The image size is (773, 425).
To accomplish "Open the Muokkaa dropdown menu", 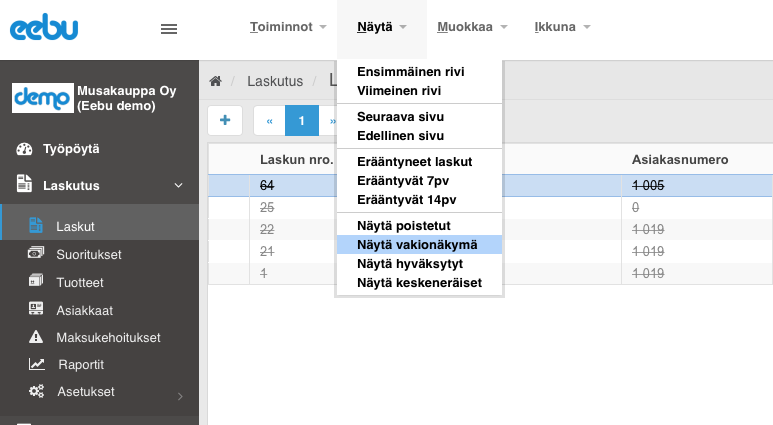I will click(x=472, y=27).
